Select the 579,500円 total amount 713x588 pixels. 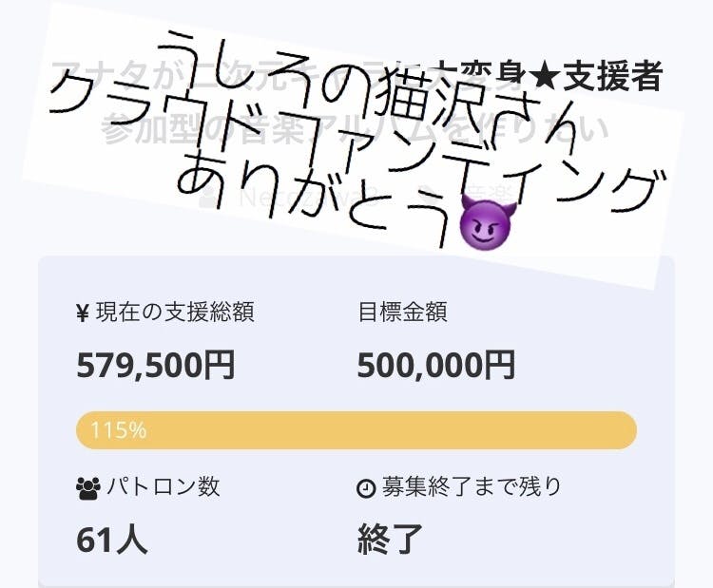tap(156, 364)
